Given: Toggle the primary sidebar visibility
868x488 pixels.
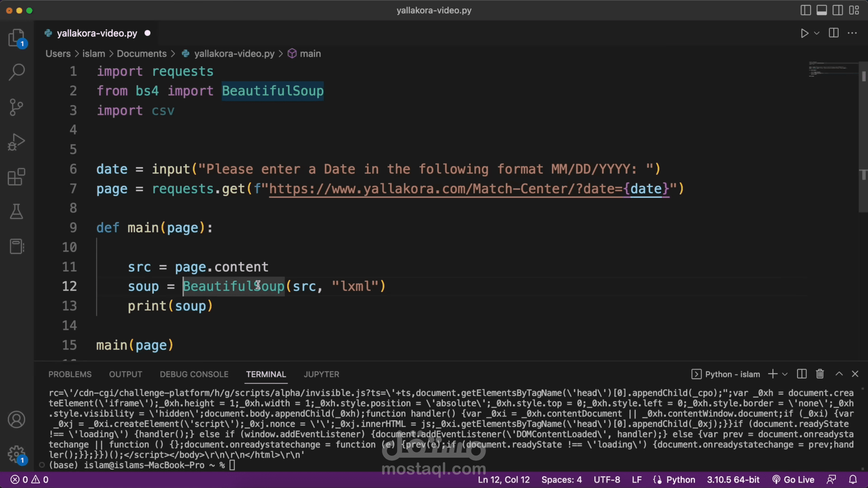Looking at the screenshot, I should click(x=806, y=10).
